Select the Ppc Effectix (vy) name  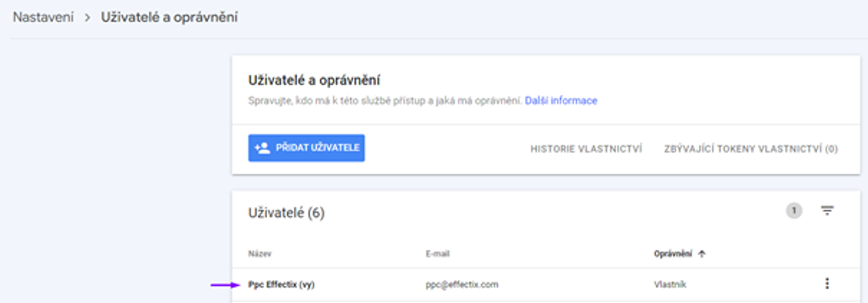pyautogui.click(x=281, y=285)
